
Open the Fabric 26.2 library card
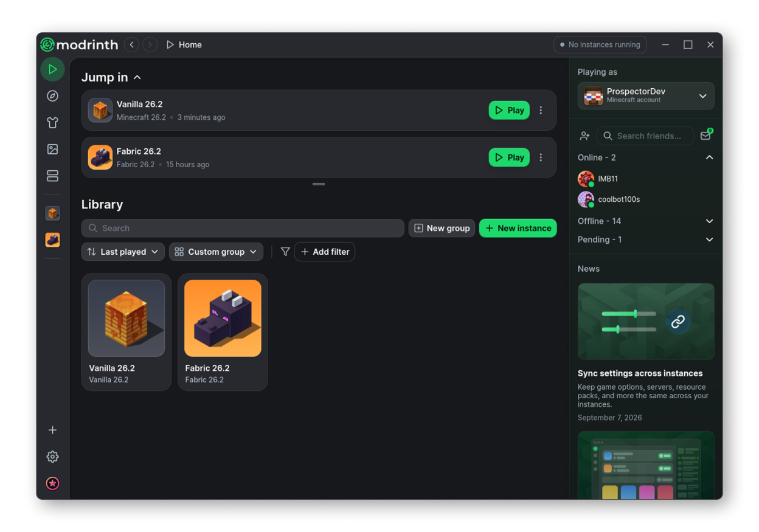tap(223, 332)
